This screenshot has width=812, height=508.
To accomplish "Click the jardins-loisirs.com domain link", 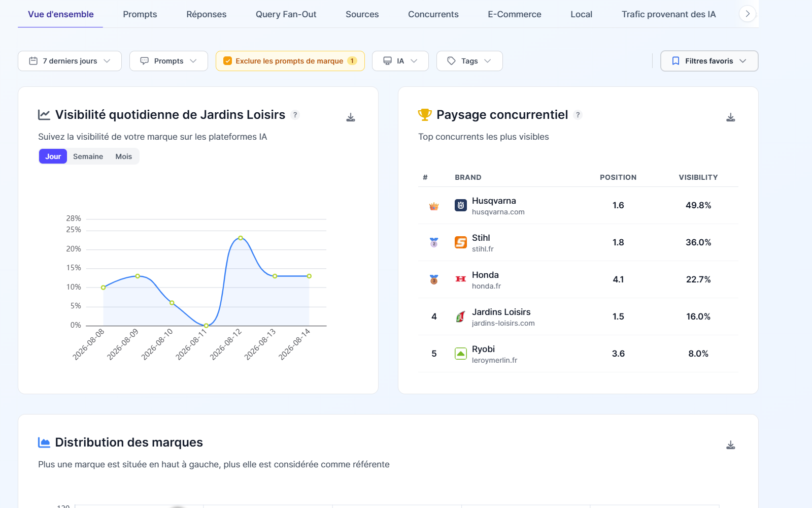I will pyautogui.click(x=503, y=323).
